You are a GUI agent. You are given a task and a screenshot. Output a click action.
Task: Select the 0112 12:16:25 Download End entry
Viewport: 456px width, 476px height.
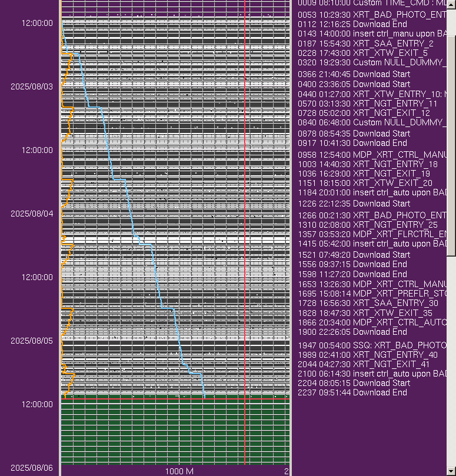352,24
